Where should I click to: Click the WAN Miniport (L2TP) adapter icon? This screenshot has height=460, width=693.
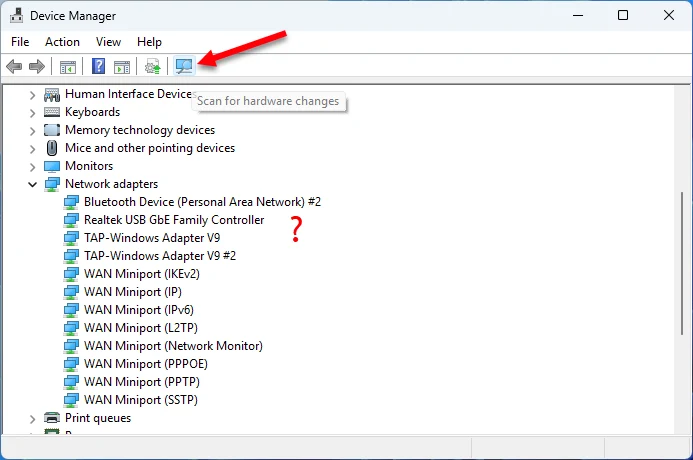point(71,328)
